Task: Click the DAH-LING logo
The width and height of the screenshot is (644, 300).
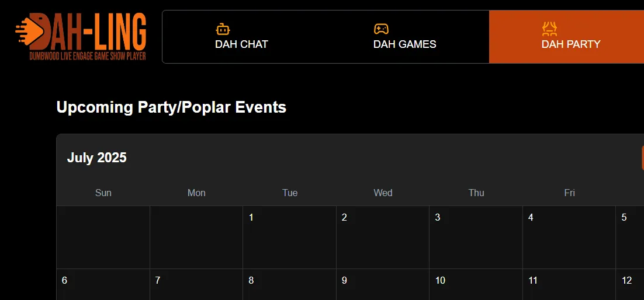Action: 81,36
